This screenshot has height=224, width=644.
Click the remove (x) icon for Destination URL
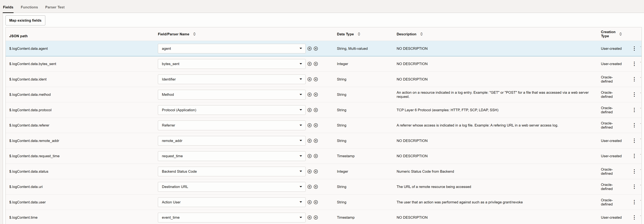[316, 187]
